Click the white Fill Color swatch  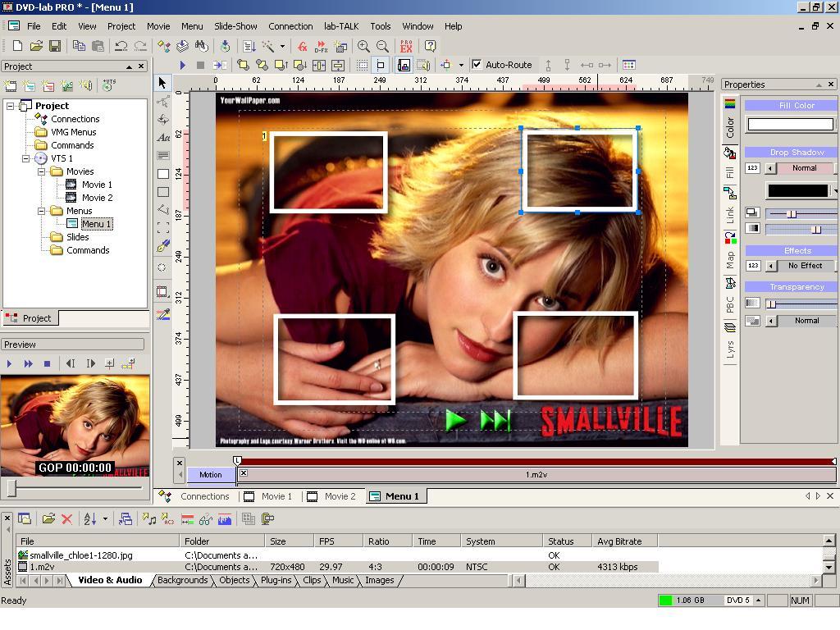point(790,125)
